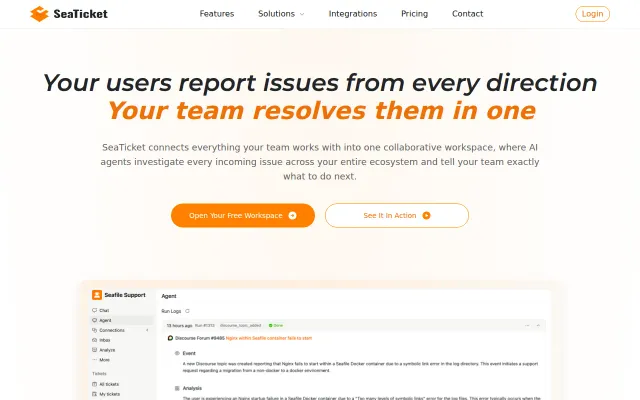Click the Analyze icon in preview sidebar
Image resolution: width=640 pixels, height=400 pixels.
(95, 350)
